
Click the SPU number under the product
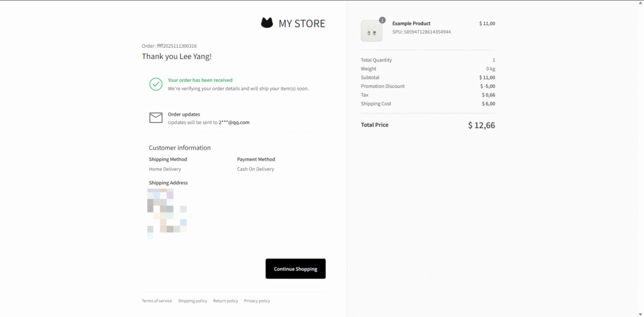tap(421, 31)
